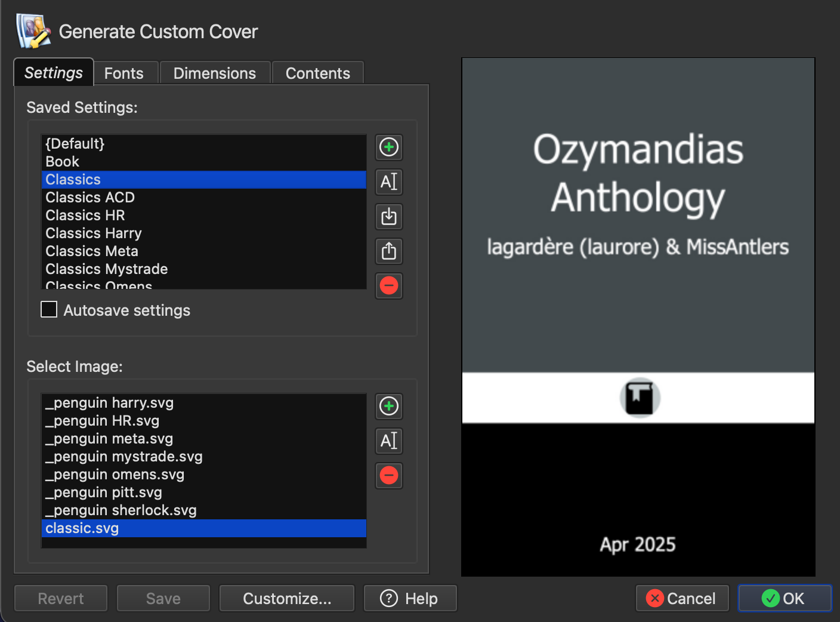Select the classic.svg image

(x=204, y=528)
